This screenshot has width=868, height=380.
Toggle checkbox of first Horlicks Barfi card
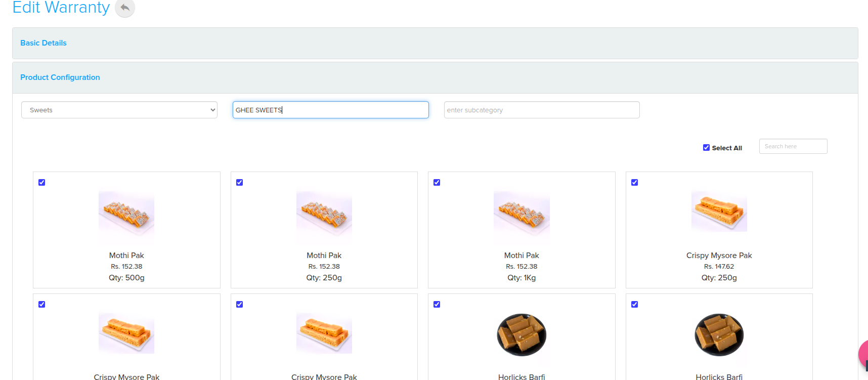437,304
